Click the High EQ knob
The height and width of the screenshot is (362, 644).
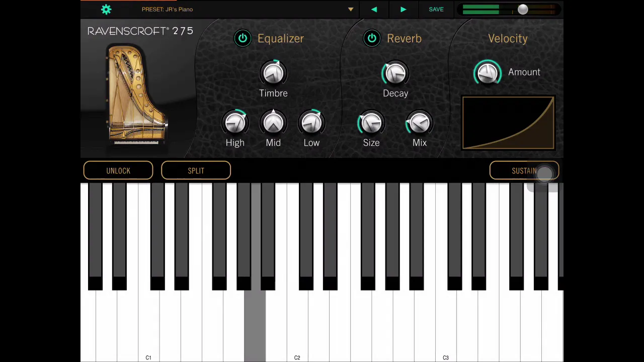tap(235, 123)
